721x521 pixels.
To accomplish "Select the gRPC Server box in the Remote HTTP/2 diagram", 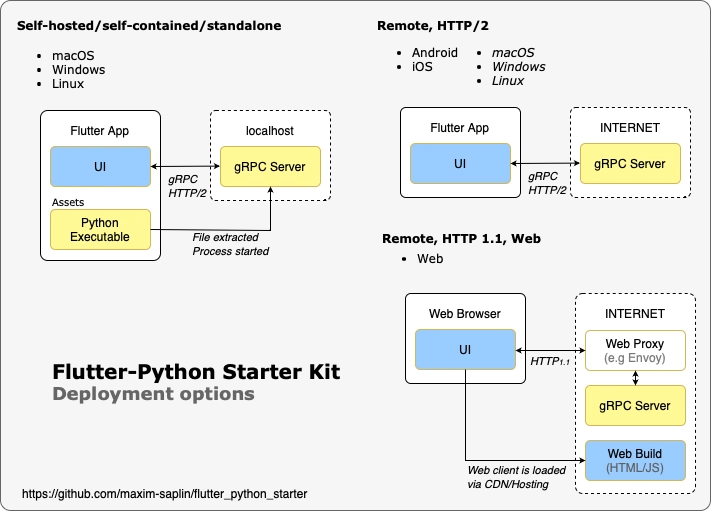I will coord(630,164).
